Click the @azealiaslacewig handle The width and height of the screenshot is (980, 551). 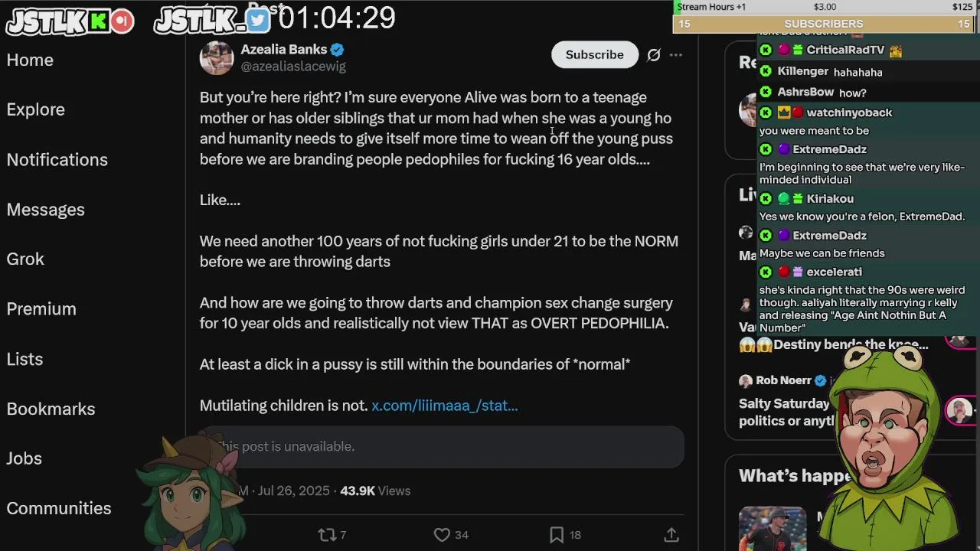[x=293, y=67]
